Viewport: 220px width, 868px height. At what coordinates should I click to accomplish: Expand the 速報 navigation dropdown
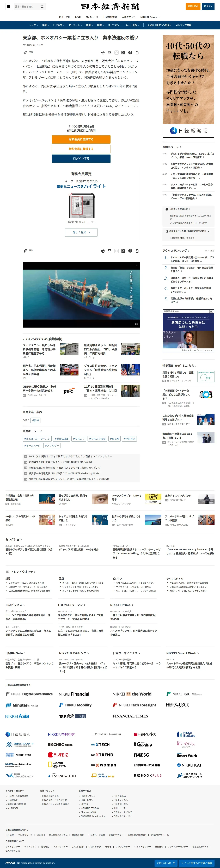46,25
